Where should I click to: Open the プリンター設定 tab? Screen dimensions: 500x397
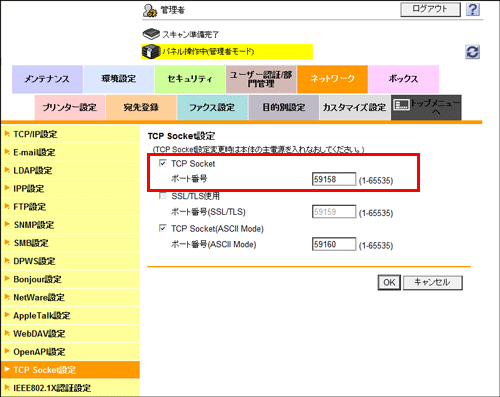click(70, 107)
